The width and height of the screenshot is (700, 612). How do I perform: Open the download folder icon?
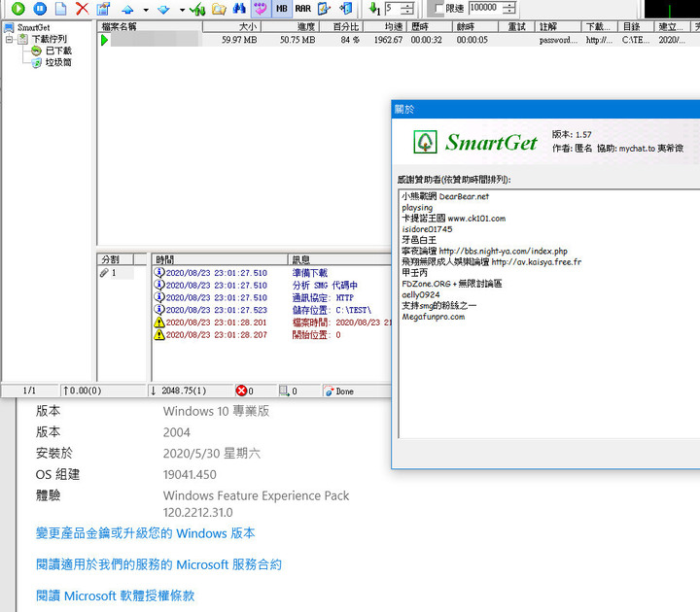click(219, 9)
